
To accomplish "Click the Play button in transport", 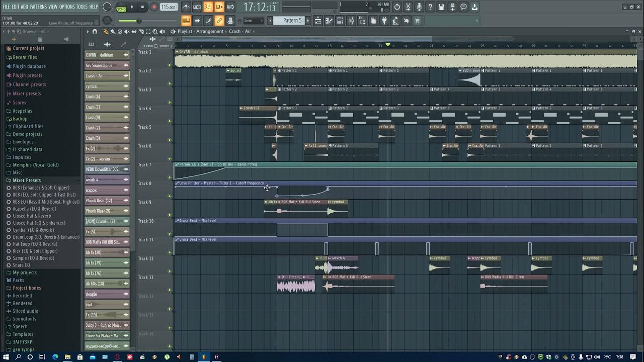I will point(132,7).
